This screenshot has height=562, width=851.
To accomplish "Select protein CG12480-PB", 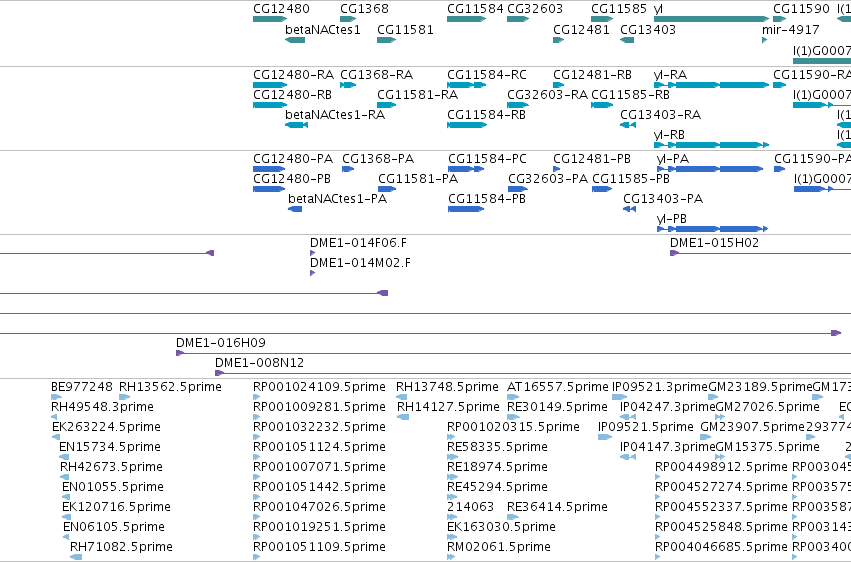I will point(269,189).
